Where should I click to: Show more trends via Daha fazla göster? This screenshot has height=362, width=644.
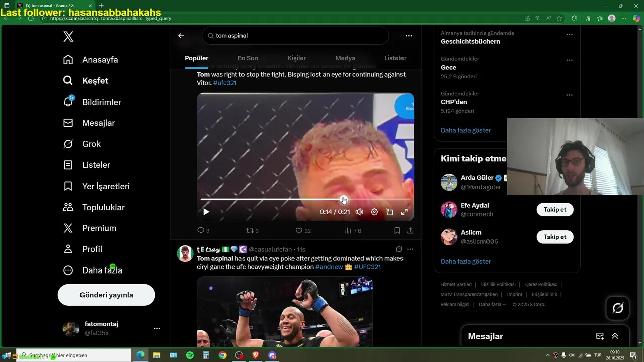[x=465, y=130]
